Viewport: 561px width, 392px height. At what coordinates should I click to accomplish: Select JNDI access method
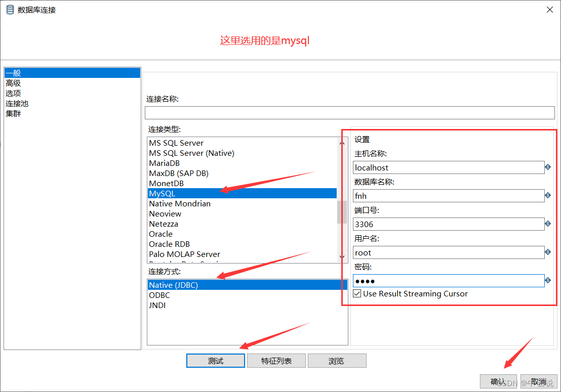click(x=247, y=305)
